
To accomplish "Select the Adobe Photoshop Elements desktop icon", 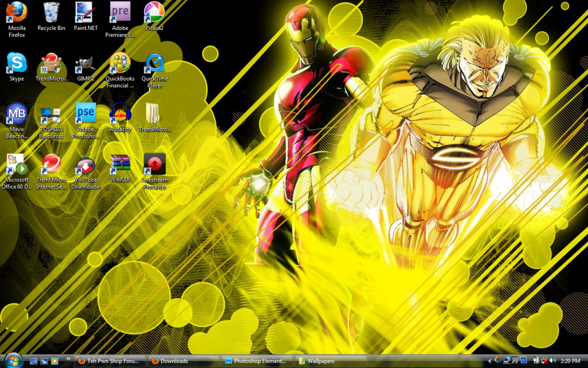I will pyautogui.click(x=86, y=121).
